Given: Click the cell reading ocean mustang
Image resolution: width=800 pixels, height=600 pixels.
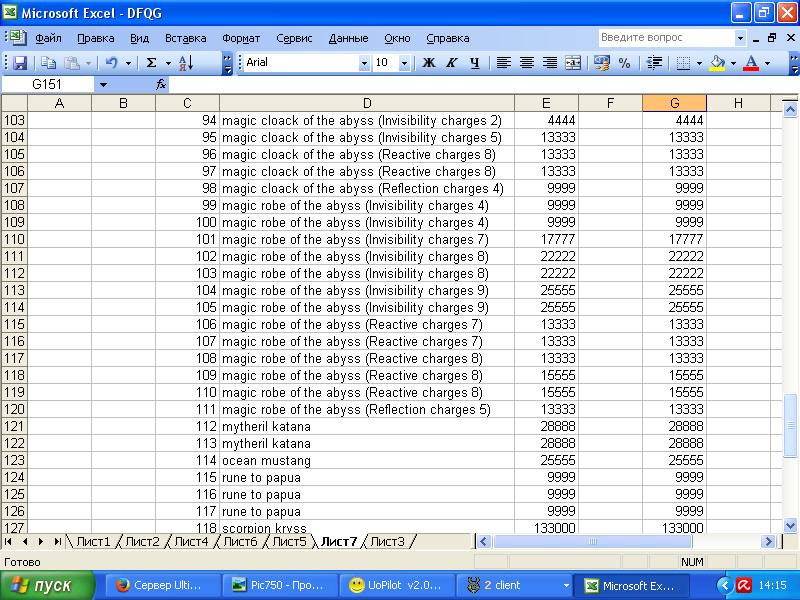Looking at the screenshot, I should 367,461.
